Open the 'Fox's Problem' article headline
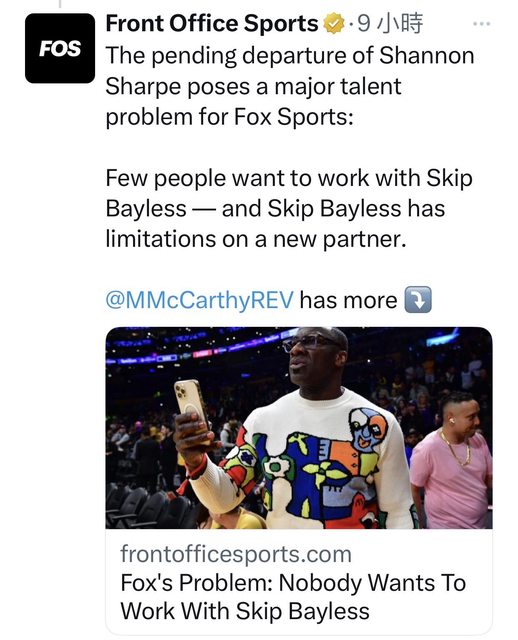The image size is (518, 640). pos(293,597)
